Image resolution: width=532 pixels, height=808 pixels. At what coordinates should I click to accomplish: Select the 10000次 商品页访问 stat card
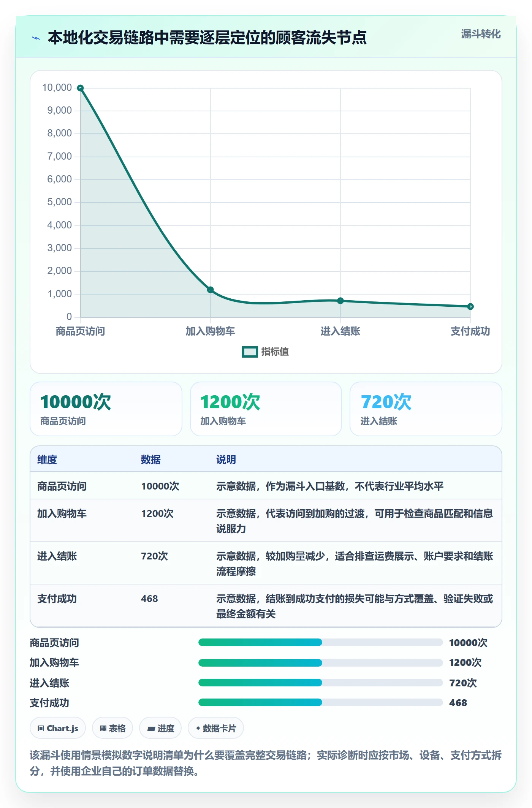[106, 409]
